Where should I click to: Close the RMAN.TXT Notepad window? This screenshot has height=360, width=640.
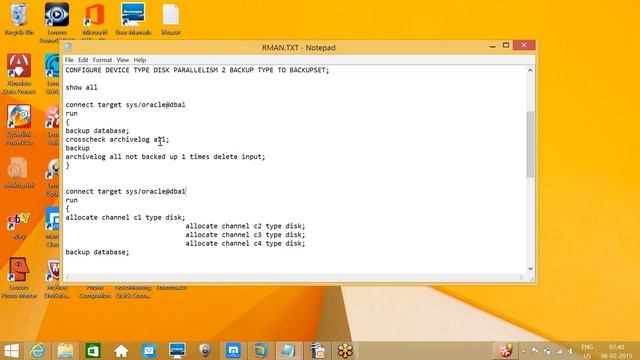524,45
